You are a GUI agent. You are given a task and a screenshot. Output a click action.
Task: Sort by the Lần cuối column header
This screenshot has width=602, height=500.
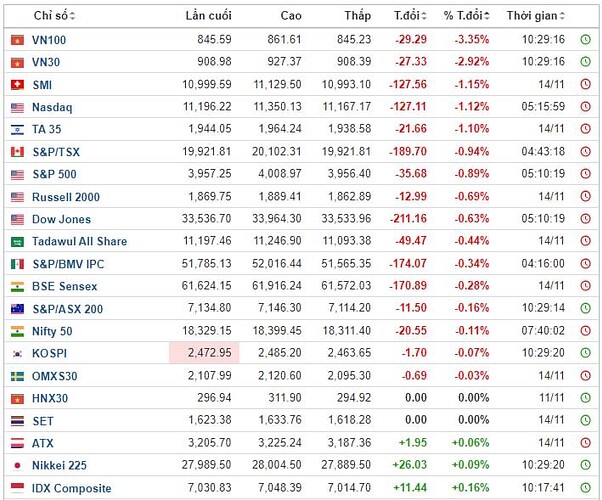coord(209,16)
